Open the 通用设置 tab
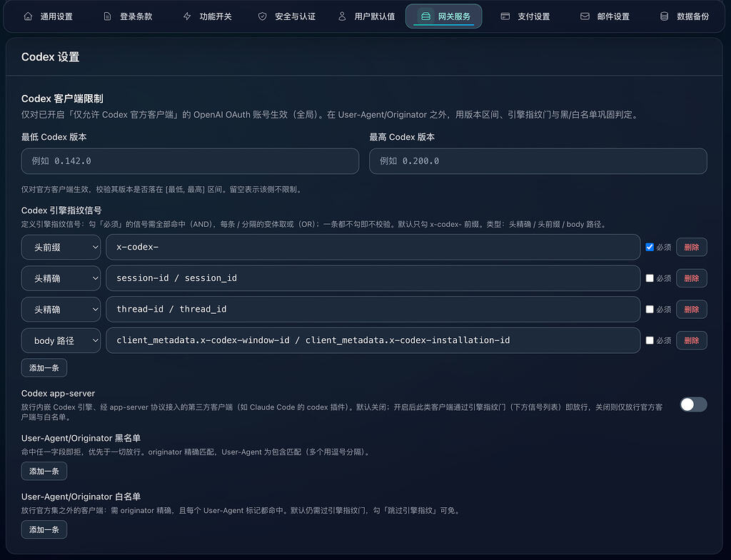This screenshot has width=731, height=560. [x=48, y=16]
